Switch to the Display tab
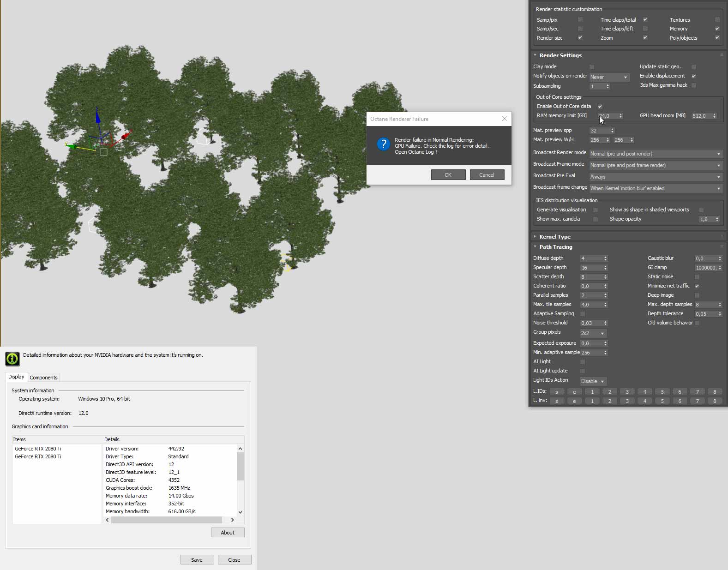The image size is (728, 570). (x=16, y=377)
